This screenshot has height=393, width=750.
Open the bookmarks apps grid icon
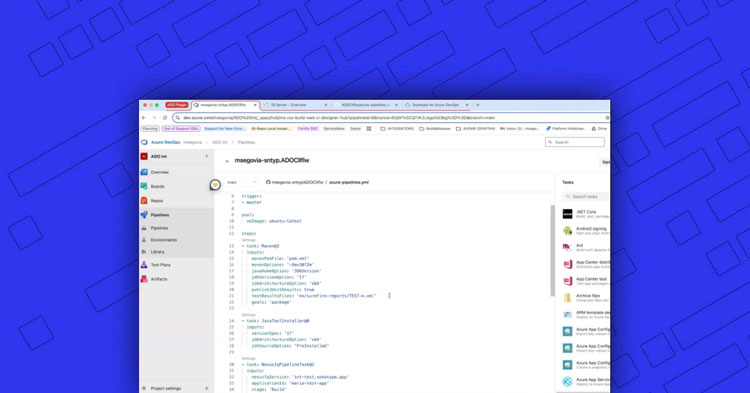pos(369,129)
